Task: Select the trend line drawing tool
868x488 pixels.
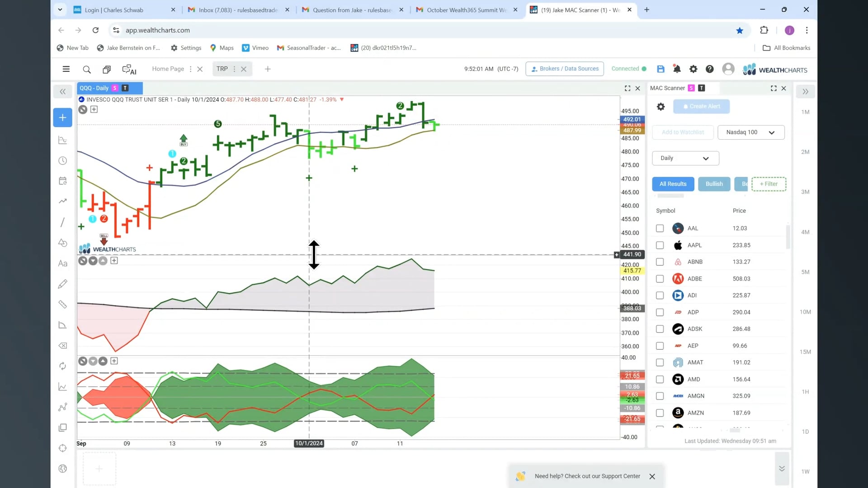Action: point(63,222)
